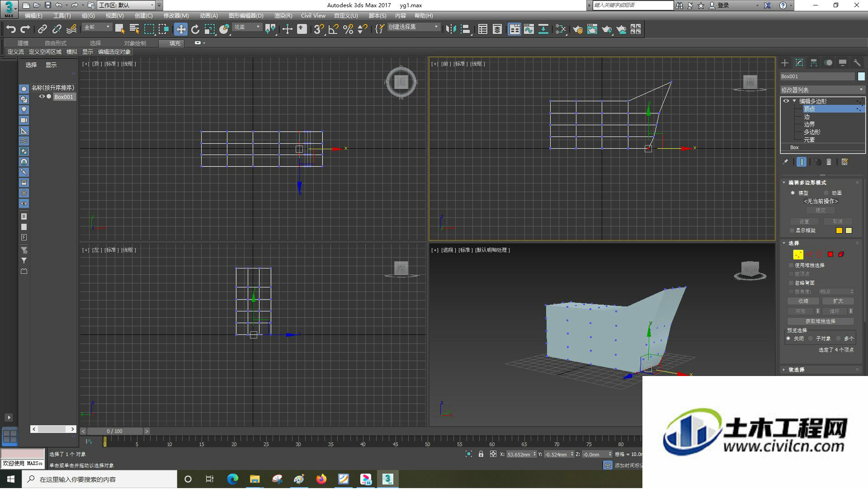The width and height of the screenshot is (868, 489).
Task: Enable the 忽略背面 checkbox
Action: (791, 283)
